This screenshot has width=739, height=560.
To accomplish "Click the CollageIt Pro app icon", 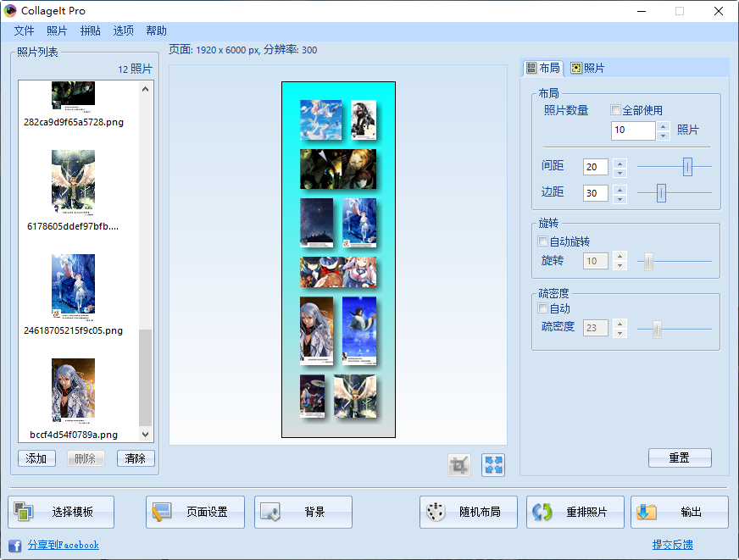I will [10, 10].
